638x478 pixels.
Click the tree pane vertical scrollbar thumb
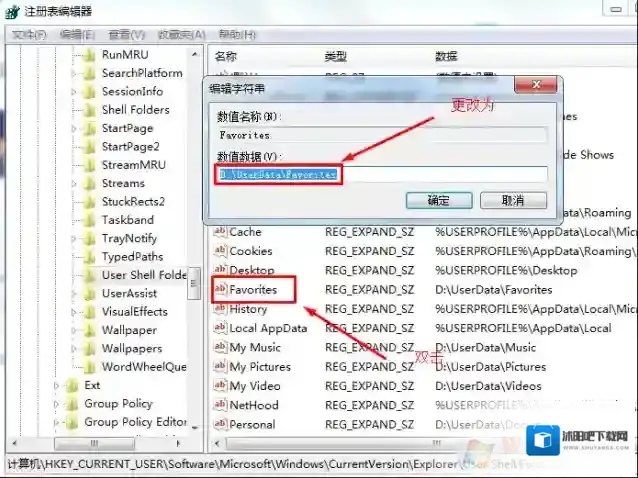click(194, 283)
